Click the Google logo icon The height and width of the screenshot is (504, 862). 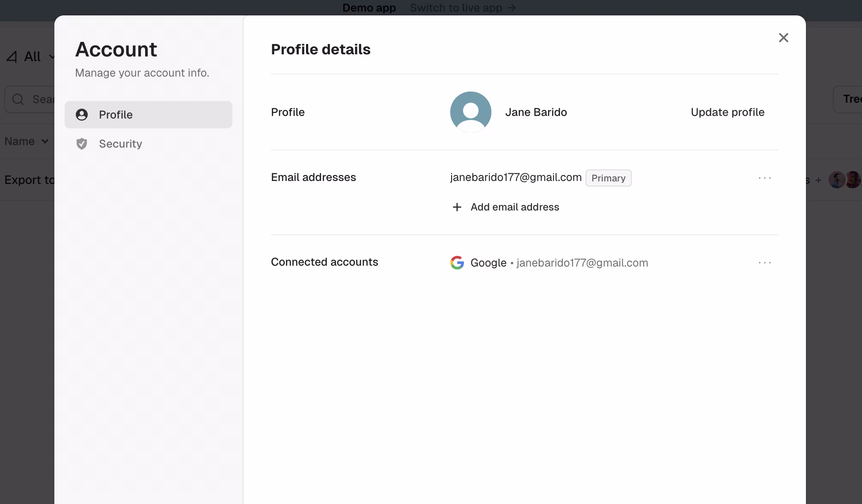[x=457, y=263]
